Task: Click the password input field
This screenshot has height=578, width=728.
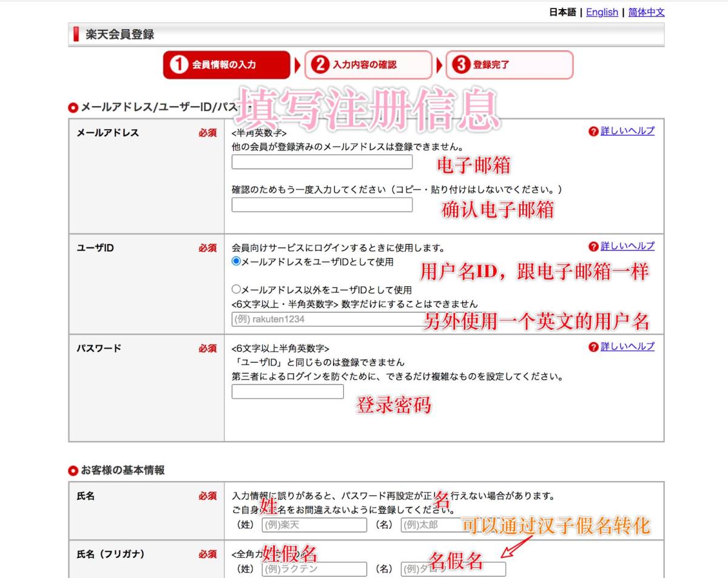Action: tap(288, 392)
